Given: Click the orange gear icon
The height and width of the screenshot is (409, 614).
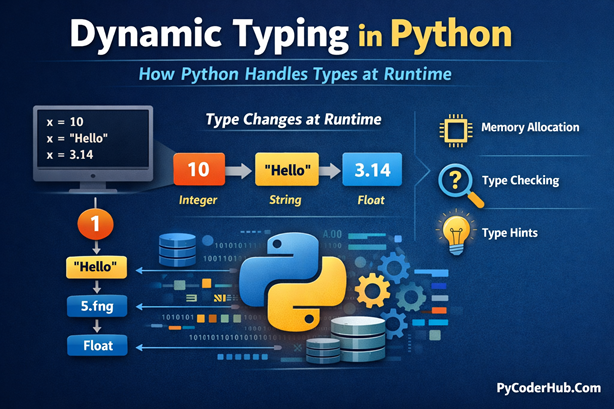Looking at the screenshot, I should [x=372, y=291].
